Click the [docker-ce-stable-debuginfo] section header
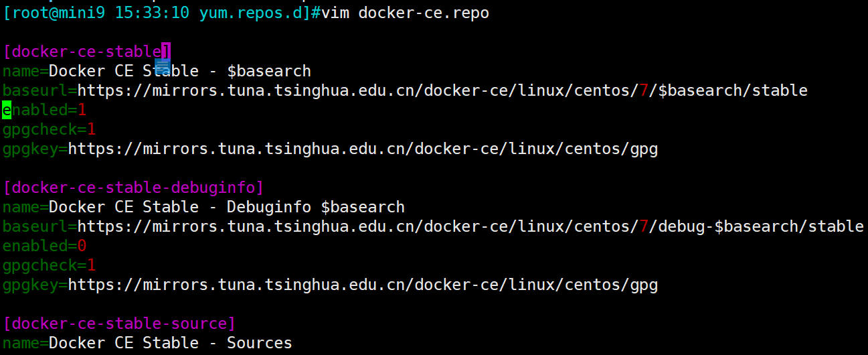This screenshot has height=355, width=868. (133, 187)
